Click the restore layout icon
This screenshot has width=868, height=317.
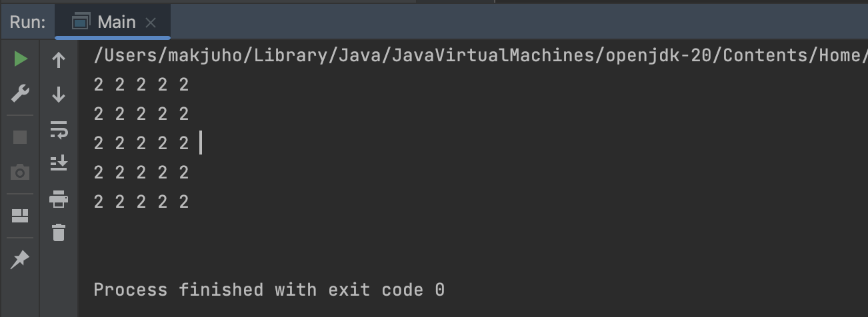coord(20,216)
